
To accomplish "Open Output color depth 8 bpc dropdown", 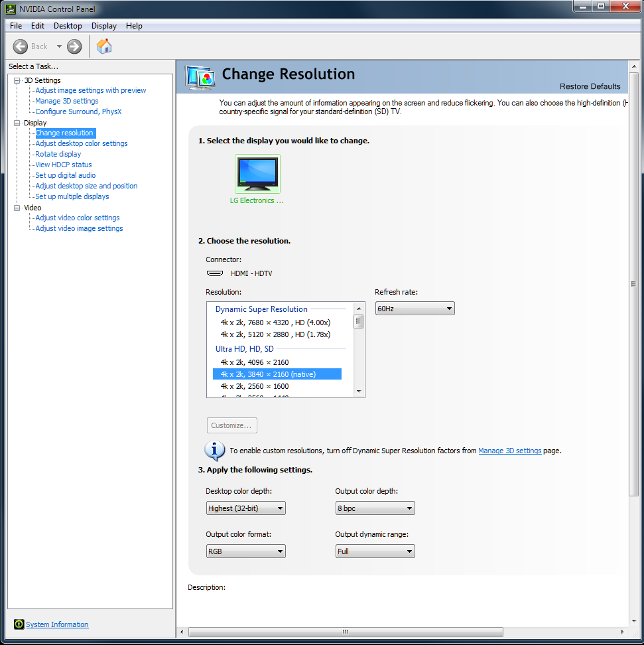I will tap(375, 508).
